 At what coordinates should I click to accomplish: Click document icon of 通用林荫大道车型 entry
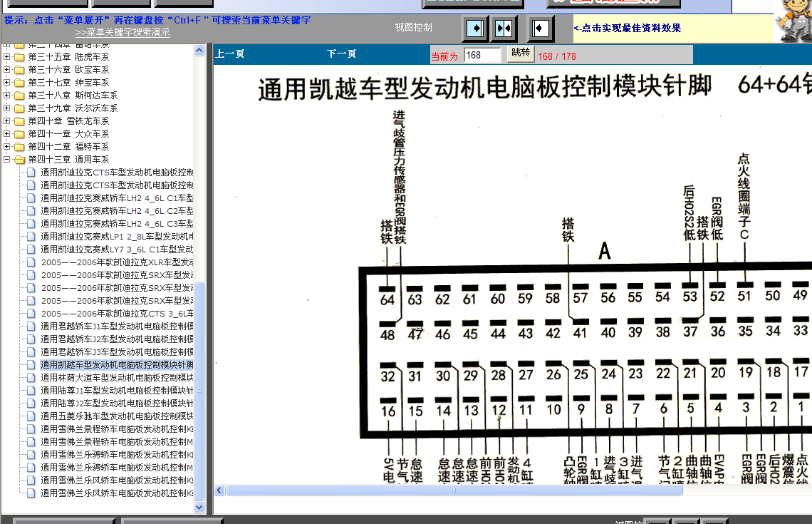point(31,378)
